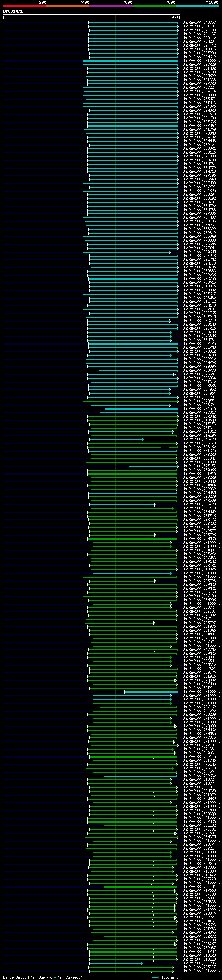This screenshot has height=980, width=222.
Task: Select the UniRef100_Q66N72 label
Action: tap(199, 99)
